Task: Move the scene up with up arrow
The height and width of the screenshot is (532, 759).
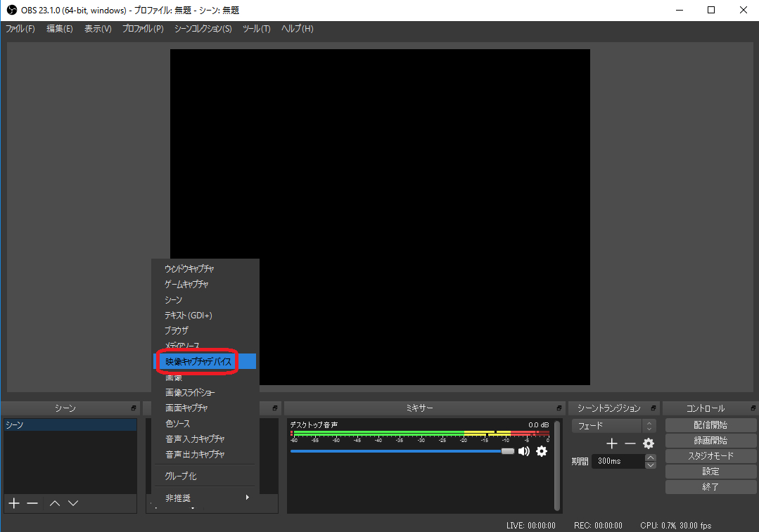Action: click(x=55, y=503)
